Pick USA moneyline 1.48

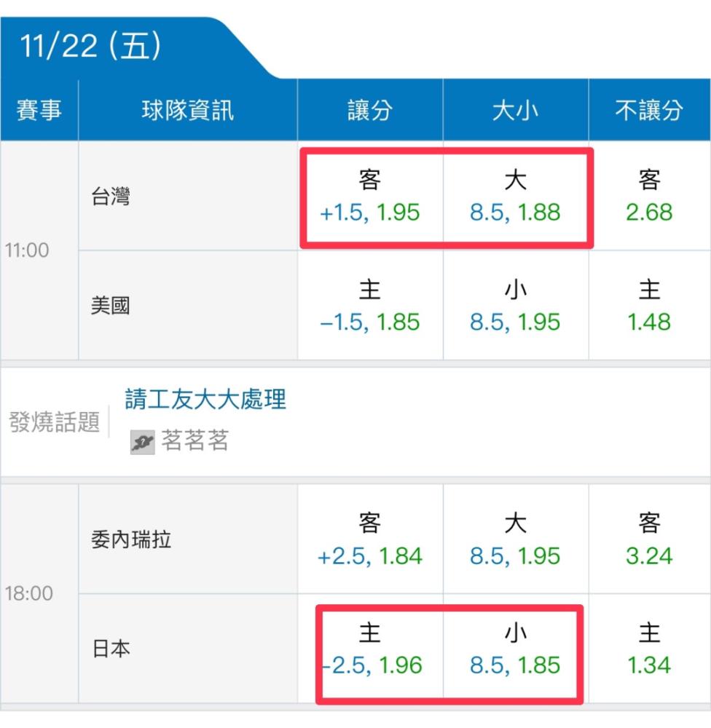point(649,305)
